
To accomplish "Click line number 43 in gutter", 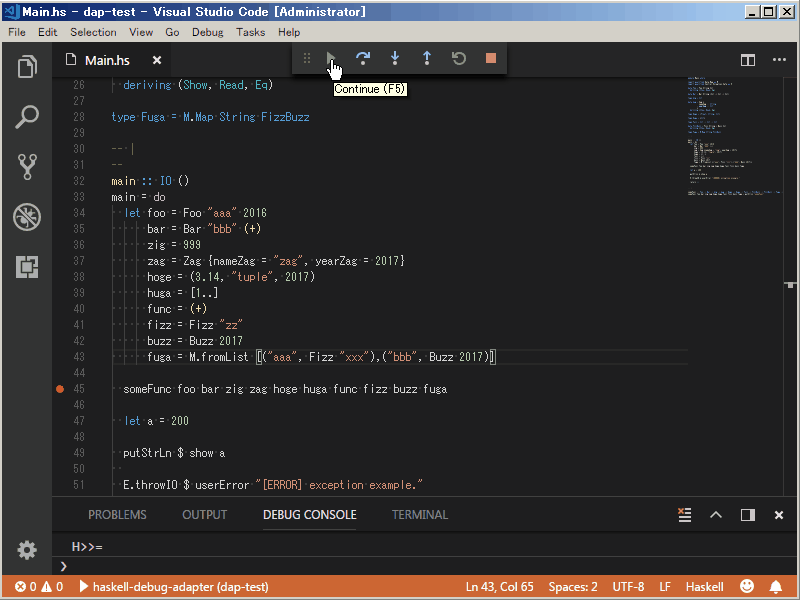I will tap(79, 357).
